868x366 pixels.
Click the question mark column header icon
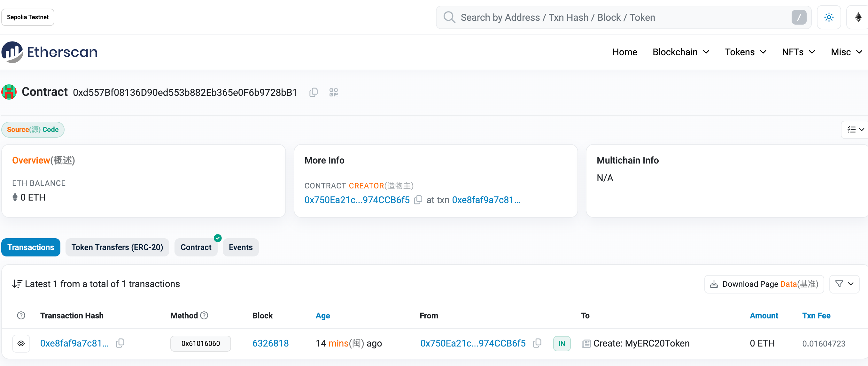tap(21, 316)
